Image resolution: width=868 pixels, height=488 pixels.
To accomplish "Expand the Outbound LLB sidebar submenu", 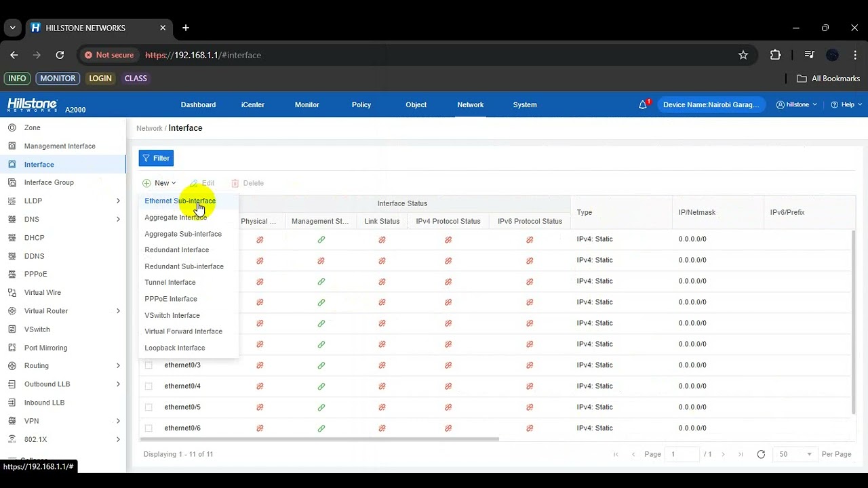I will [x=118, y=384].
